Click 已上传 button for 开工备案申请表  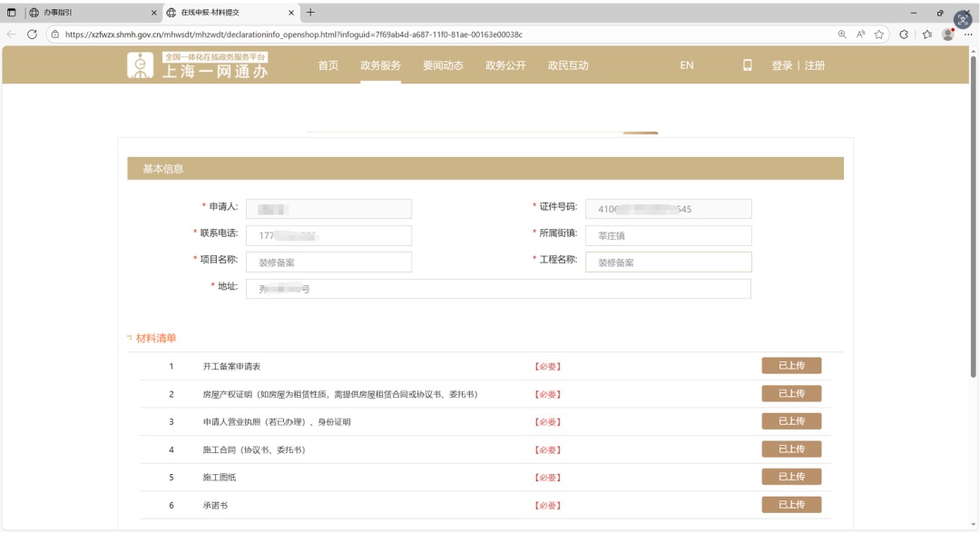pos(791,366)
